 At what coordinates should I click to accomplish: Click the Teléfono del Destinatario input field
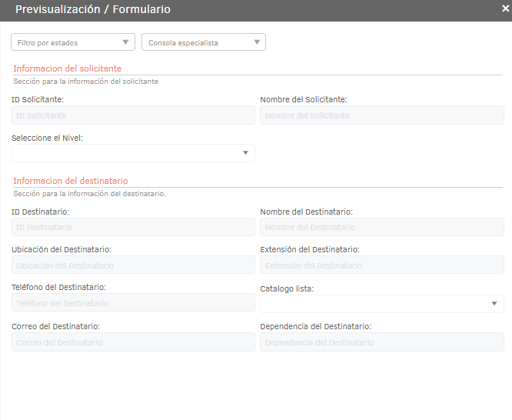pos(133,302)
